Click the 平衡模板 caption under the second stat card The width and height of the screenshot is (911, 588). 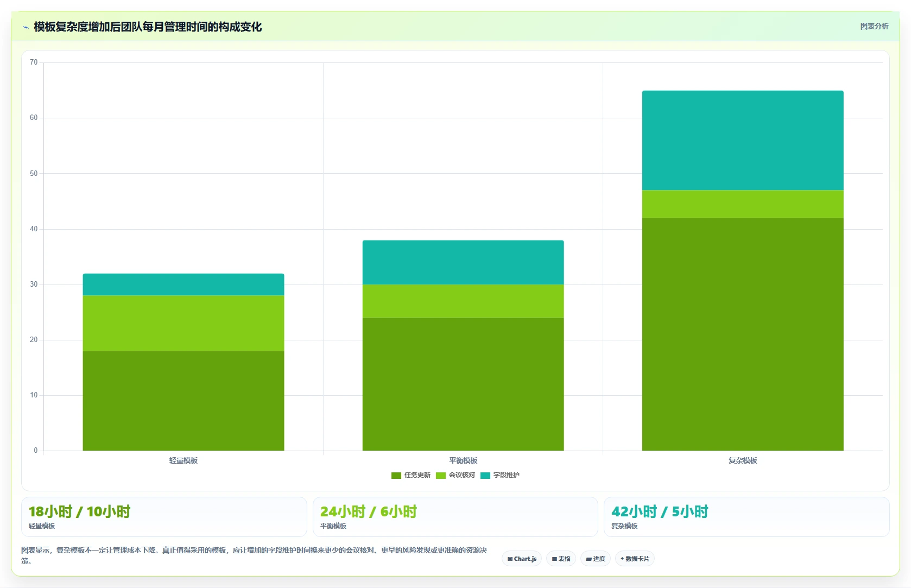[333, 526]
